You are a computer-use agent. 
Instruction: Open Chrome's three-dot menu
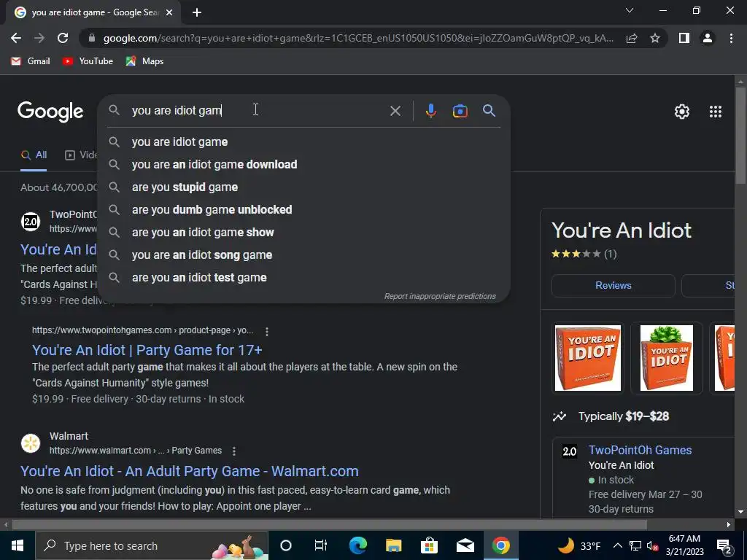click(x=731, y=38)
